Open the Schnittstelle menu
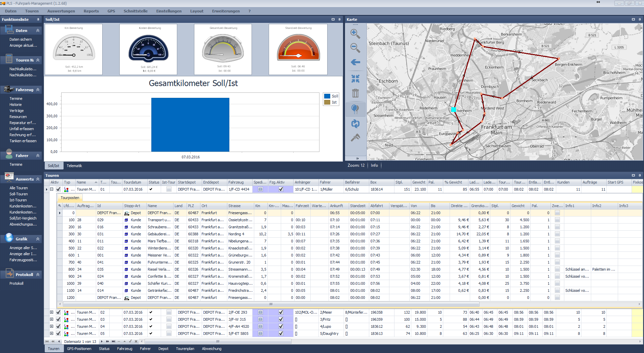Image resolution: width=644 pixels, height=353 pixels. tap(136, 11)
